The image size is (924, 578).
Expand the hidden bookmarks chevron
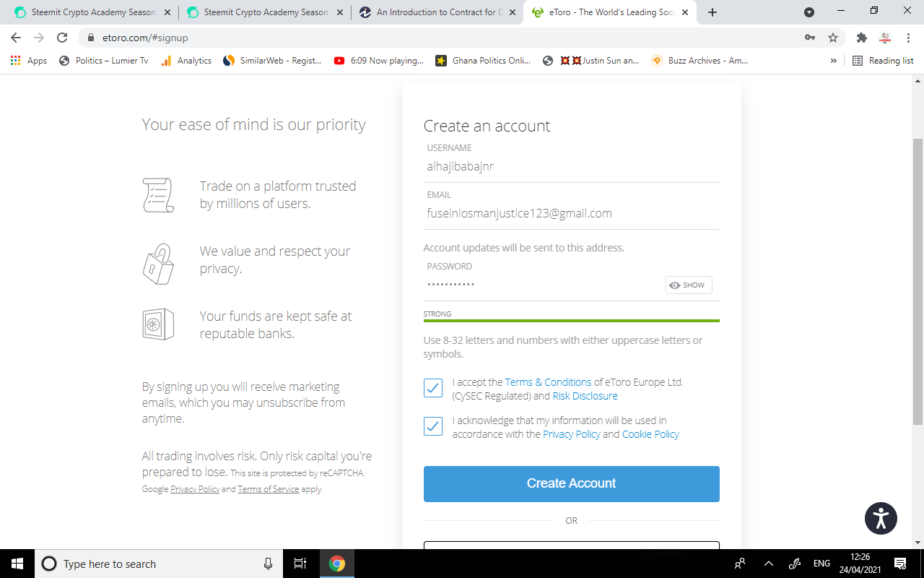[834, 61]
